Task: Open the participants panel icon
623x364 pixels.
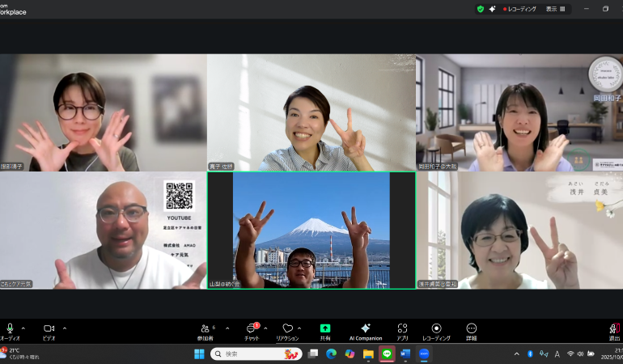Action: 204,328
